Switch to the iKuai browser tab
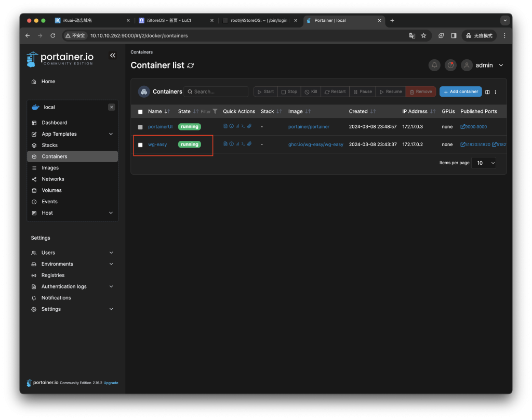The height and width of the screenshot is (420, 532). click(91, 20)
